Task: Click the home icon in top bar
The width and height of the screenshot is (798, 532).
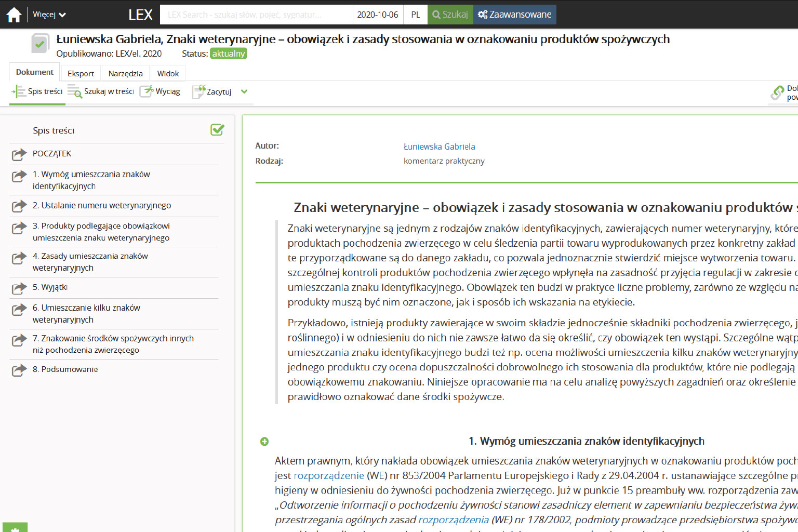Action: [14, 15]
